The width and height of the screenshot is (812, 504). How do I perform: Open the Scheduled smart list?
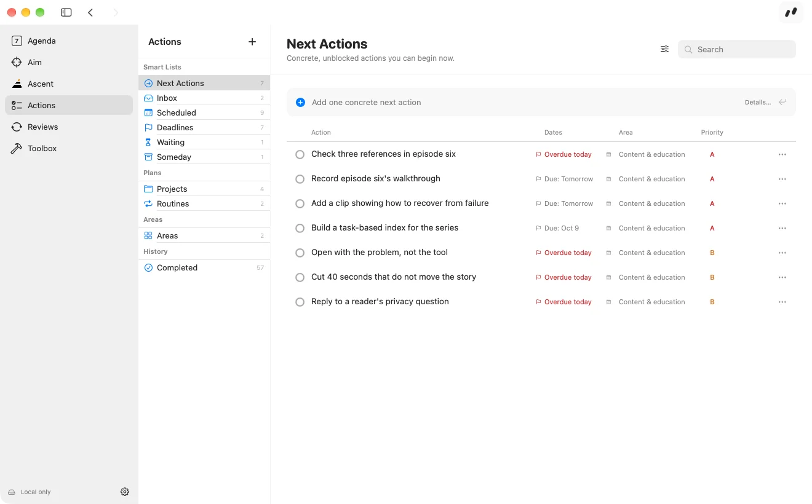tap(204, 112)
